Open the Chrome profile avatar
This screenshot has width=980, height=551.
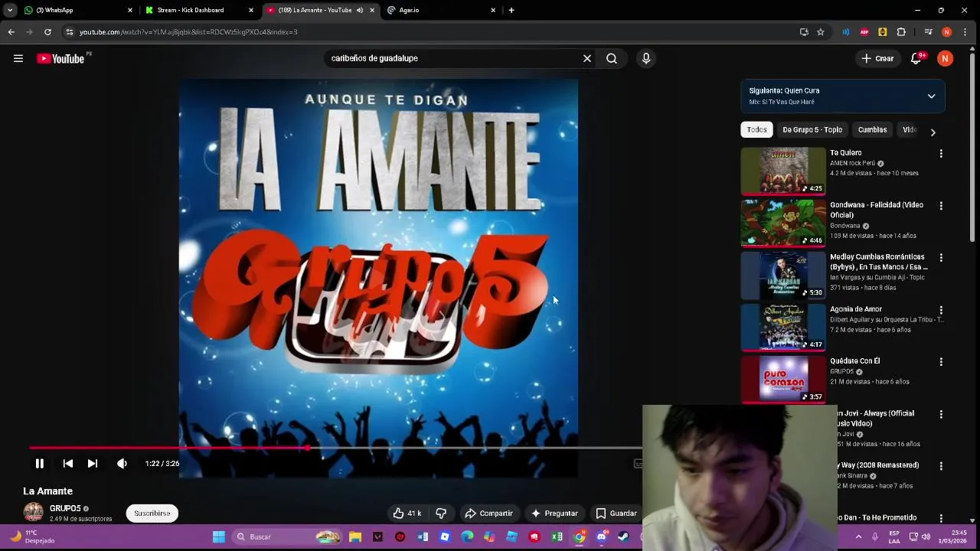947,32
